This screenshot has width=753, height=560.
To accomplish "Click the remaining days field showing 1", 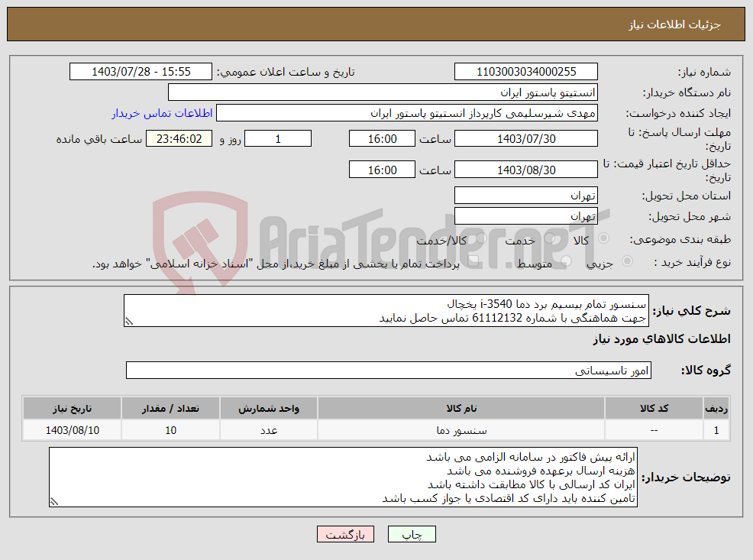I will tap(278, 139).
